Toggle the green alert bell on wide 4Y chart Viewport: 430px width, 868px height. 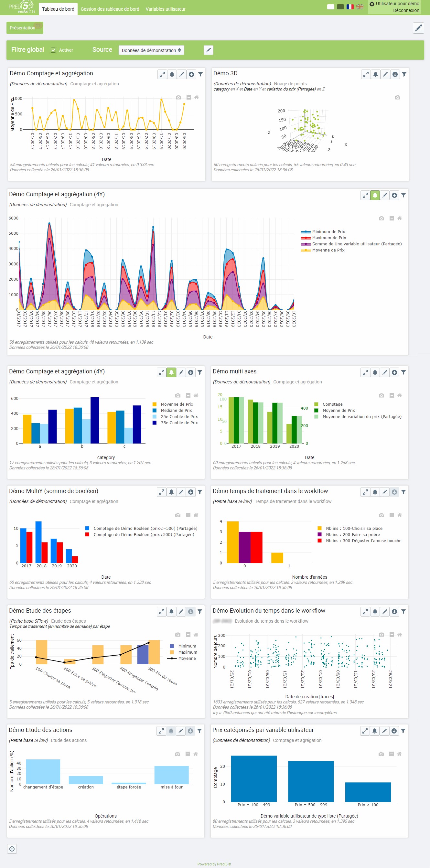coord(375,196)
